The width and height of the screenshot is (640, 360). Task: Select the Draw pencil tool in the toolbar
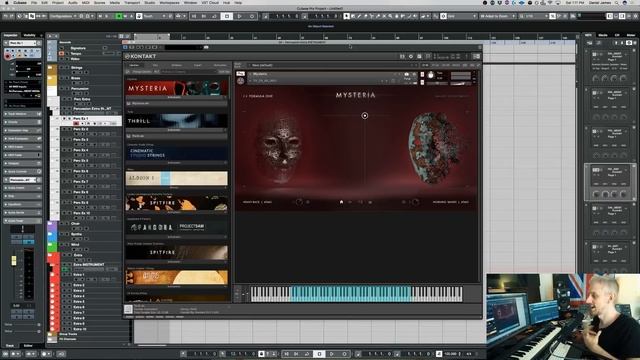click(x=360, y=16)
